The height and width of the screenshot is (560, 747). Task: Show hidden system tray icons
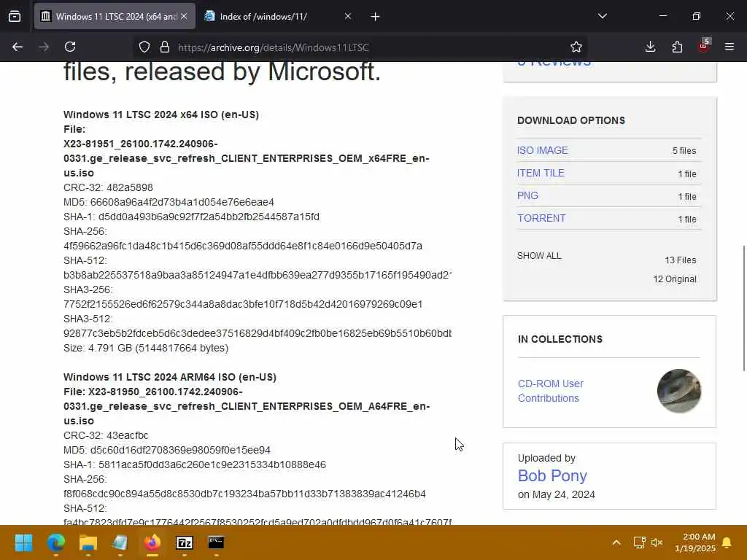click(x=616, y=542)
